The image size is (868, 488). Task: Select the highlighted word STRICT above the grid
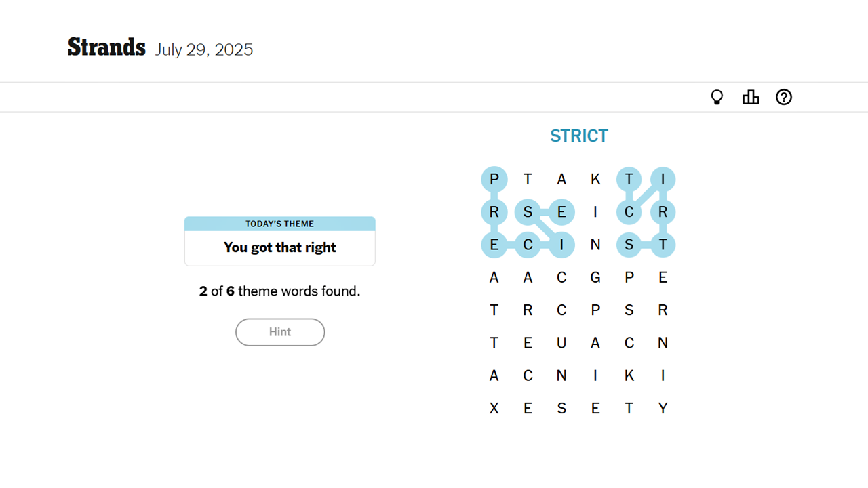point(579,136)
